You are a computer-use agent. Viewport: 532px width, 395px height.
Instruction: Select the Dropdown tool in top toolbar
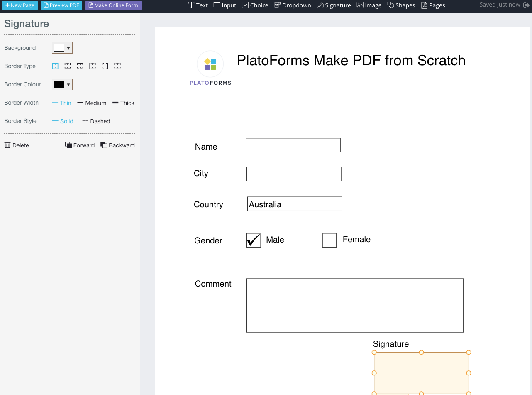(x=293, y=5)
